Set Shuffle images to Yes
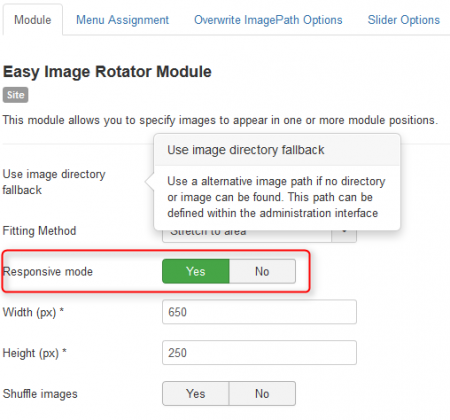Screen dimensions: 450x420 click(196, 394)
